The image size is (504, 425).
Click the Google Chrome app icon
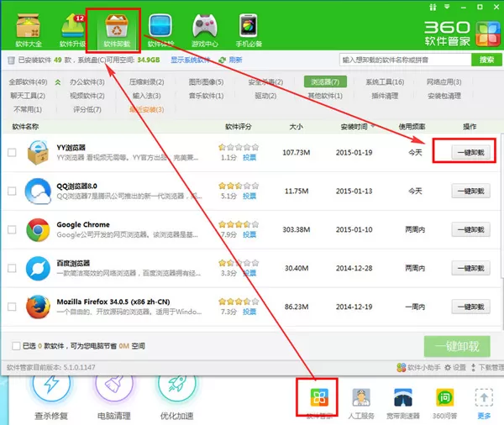click(38, 229)
